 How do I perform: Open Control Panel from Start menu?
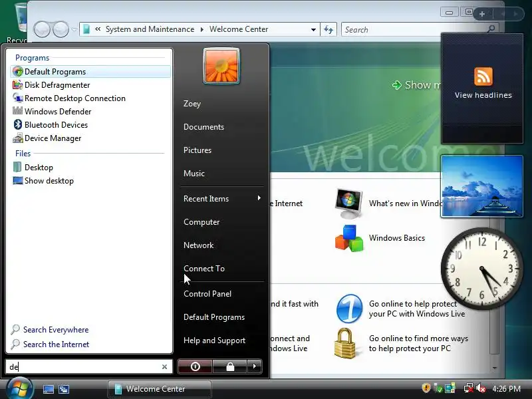207,293
